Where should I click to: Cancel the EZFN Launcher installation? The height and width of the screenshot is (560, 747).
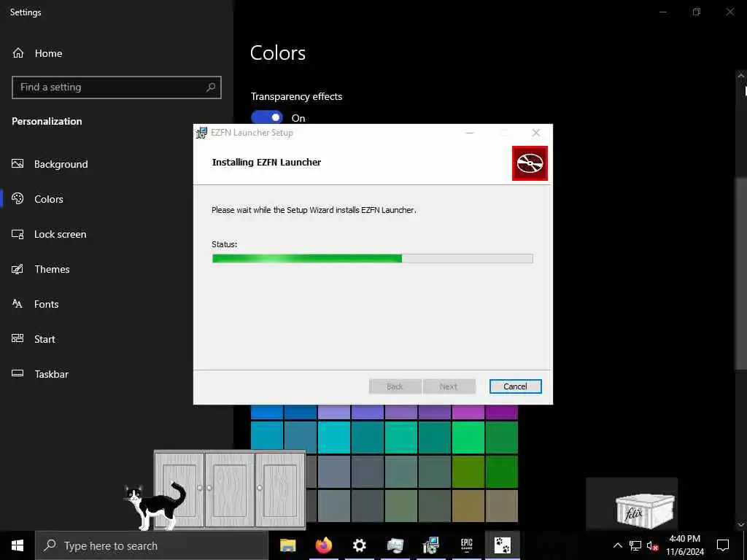515,386
